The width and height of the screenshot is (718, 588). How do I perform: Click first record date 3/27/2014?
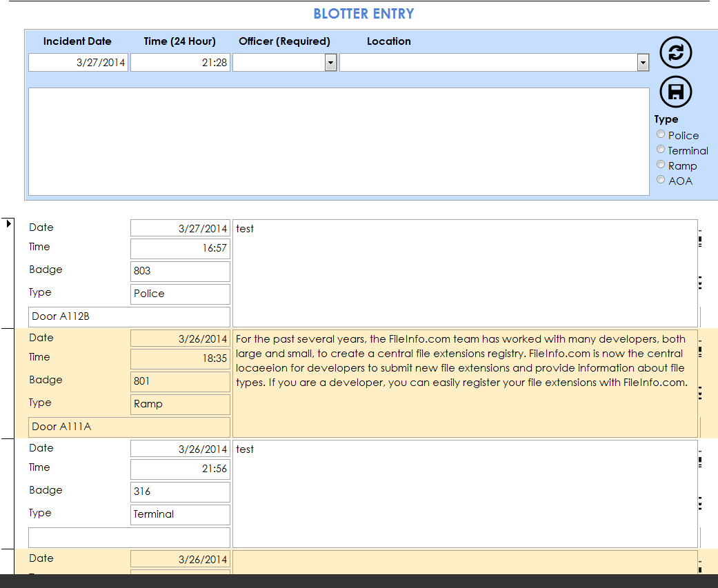(181, 228)
